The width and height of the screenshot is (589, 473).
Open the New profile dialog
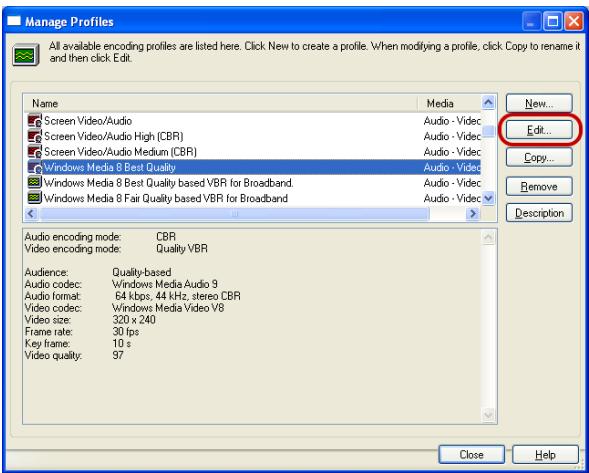tap(539, 103)
